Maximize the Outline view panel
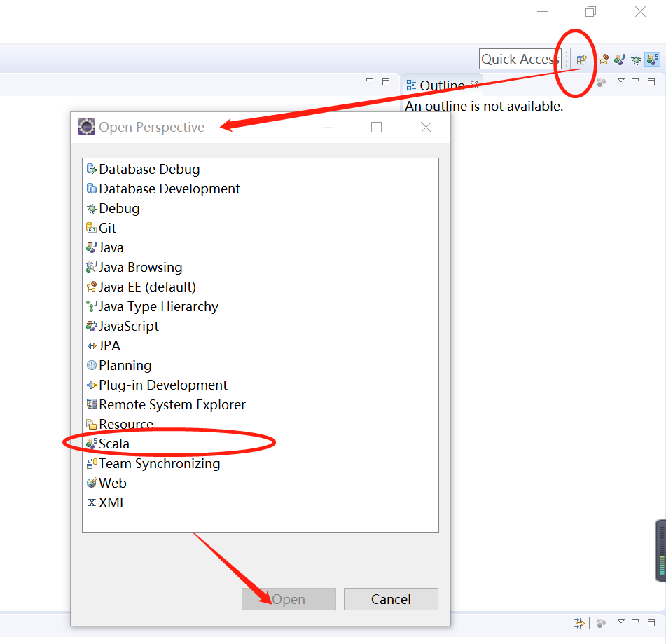The height and width of the screenshot is (644, 666). pyautogui.click(x=651, y=81)
